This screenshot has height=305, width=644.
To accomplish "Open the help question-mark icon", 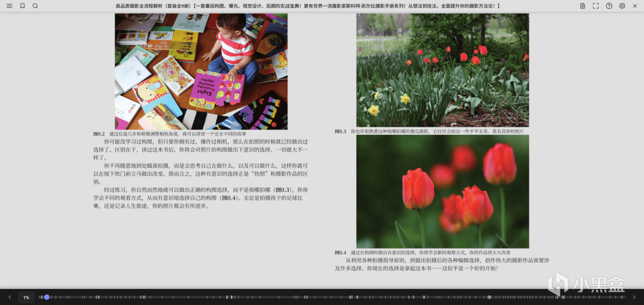I will (609, 6).
